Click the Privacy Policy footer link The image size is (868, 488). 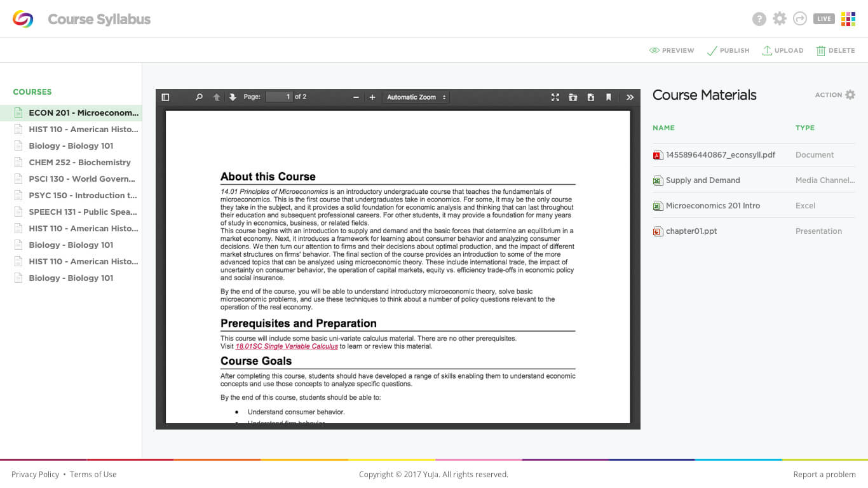click(35, 474)
